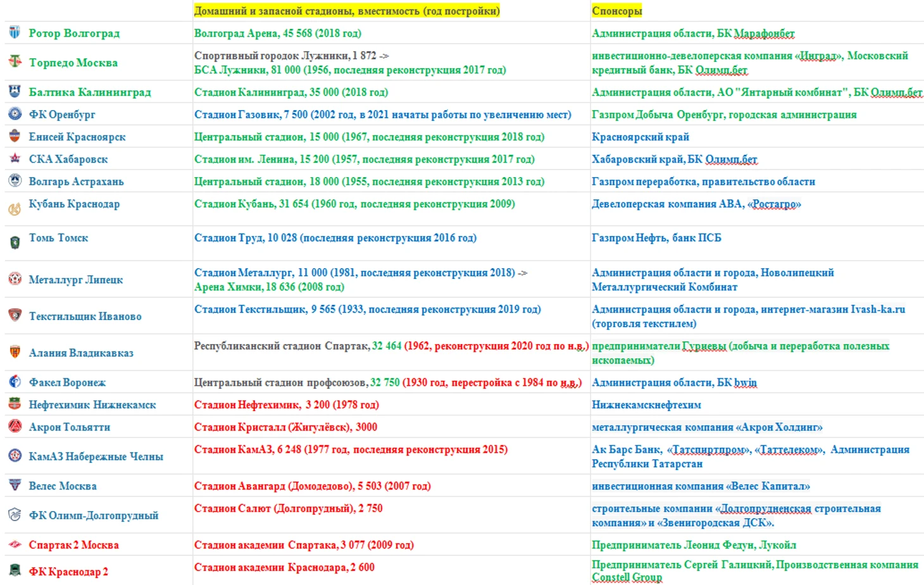924x585 pixels.
Task: Click the 'Стадион Нефтехимик, 3 200' cell
Action: coord(287,405)
